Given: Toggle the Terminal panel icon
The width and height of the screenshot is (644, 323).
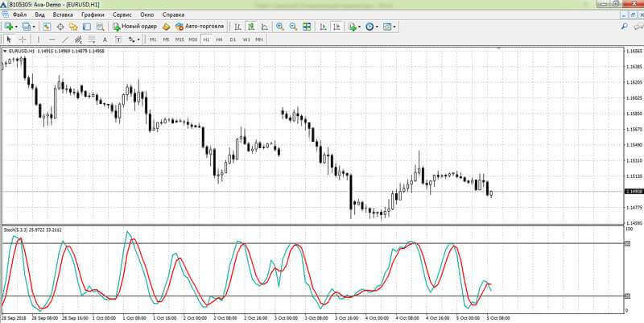Looking at the screenshot, I should point(87,27).
